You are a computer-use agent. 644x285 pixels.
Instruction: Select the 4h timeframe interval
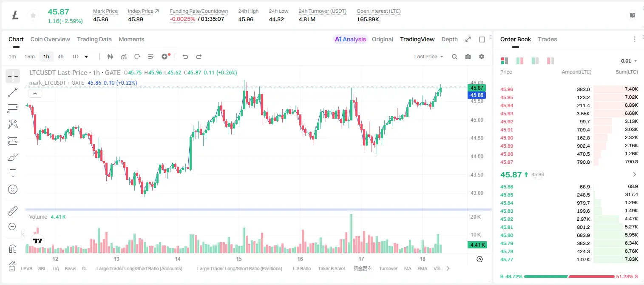click(60, 57)
